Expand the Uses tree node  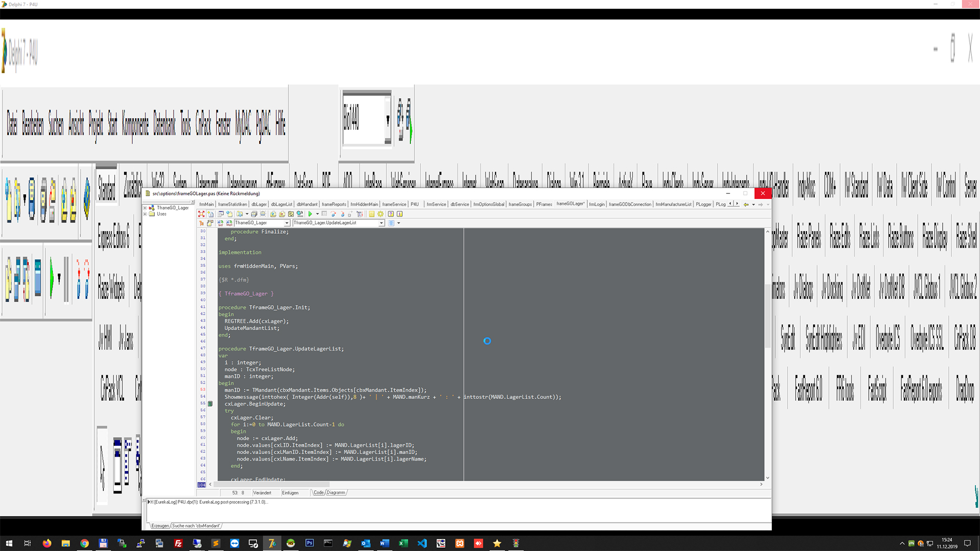pos(145,214)
